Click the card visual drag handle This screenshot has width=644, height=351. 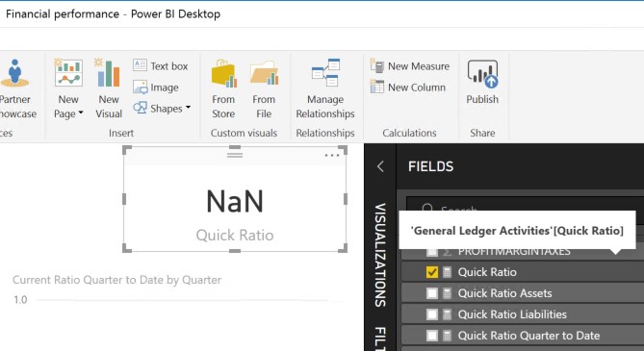pos(235,155)
